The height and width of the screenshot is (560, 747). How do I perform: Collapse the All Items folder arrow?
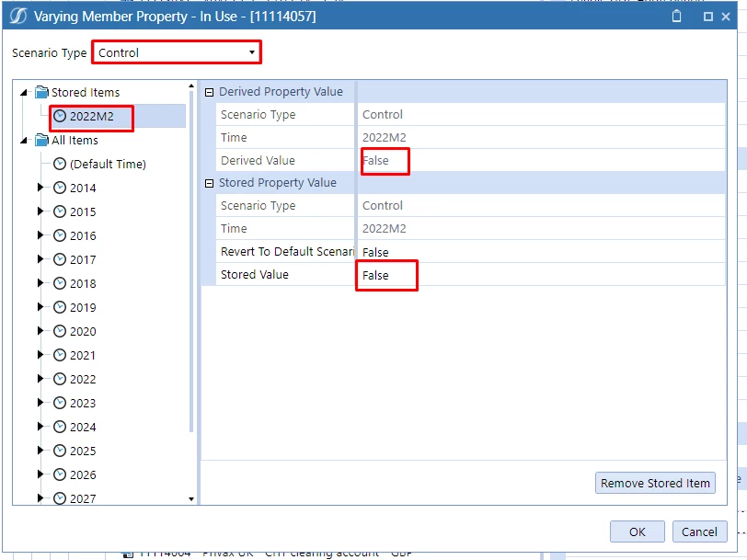[24, 141]
